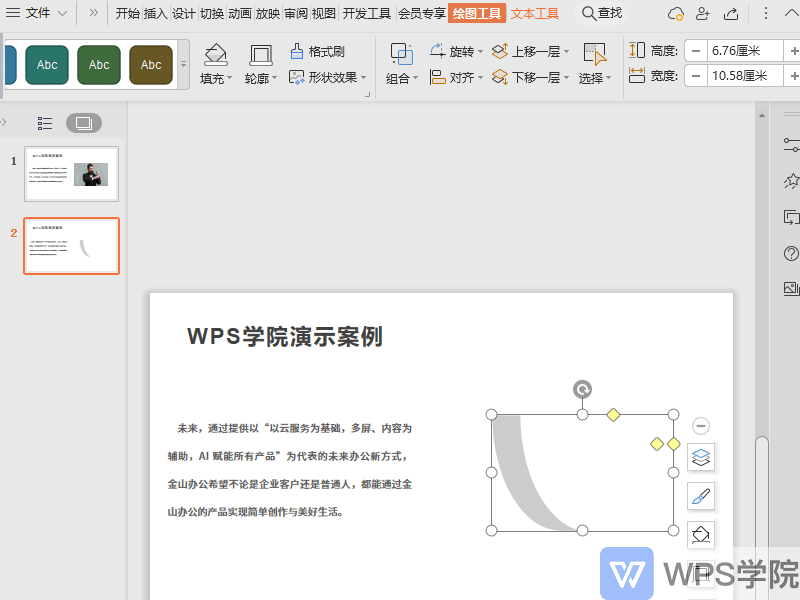Switch to the 放映 tab
The height and width of the screenshot is (600, 800).
(x=268, y=13)
